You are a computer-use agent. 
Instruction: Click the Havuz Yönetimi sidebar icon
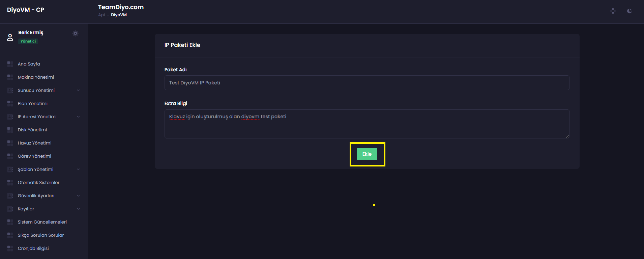(10, 143)
